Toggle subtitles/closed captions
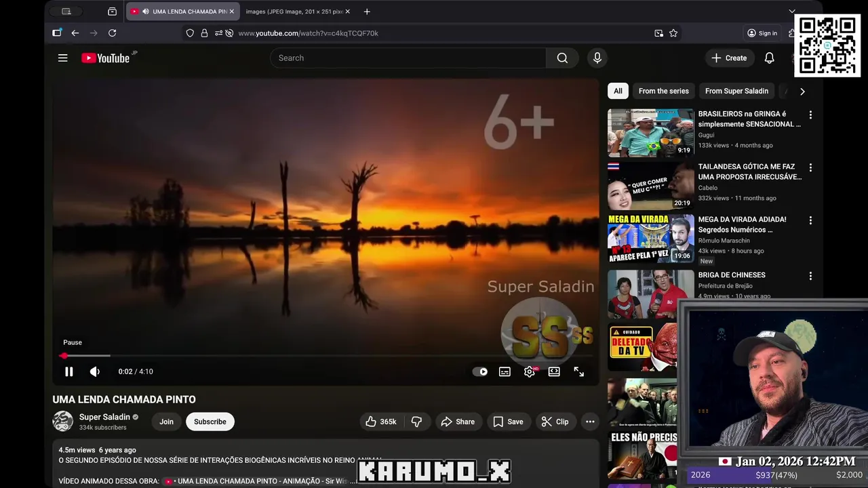The image size is (868, 488). click(x=505, y=371)
